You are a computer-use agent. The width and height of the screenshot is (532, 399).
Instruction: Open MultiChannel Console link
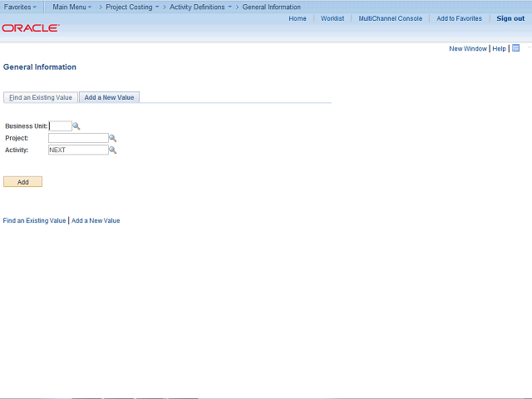click(391, 18)
